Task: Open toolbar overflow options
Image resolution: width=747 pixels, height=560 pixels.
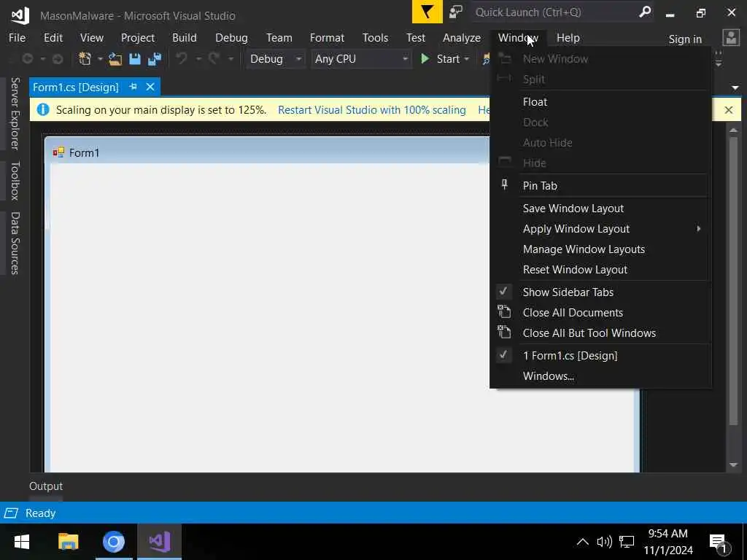Action: click(719, 58)
